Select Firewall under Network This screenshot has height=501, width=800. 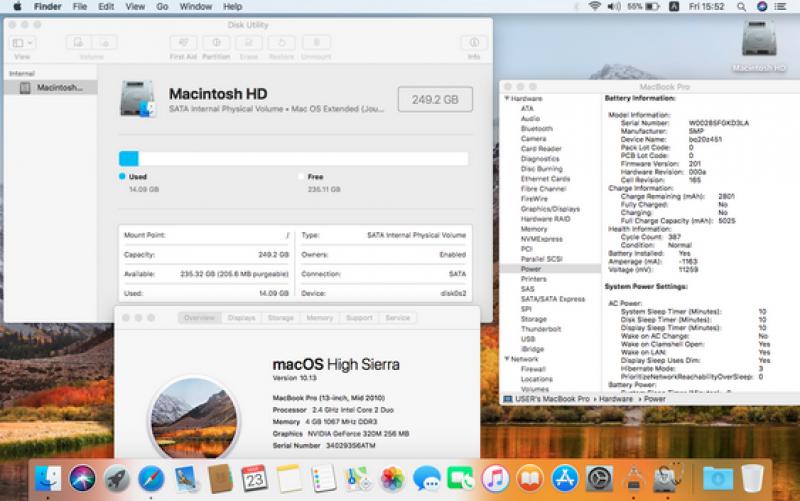point(533,369)
